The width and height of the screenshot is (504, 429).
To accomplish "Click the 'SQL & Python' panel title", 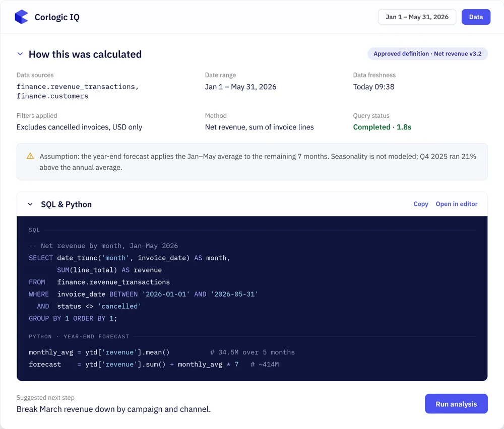I will [66, 204].
